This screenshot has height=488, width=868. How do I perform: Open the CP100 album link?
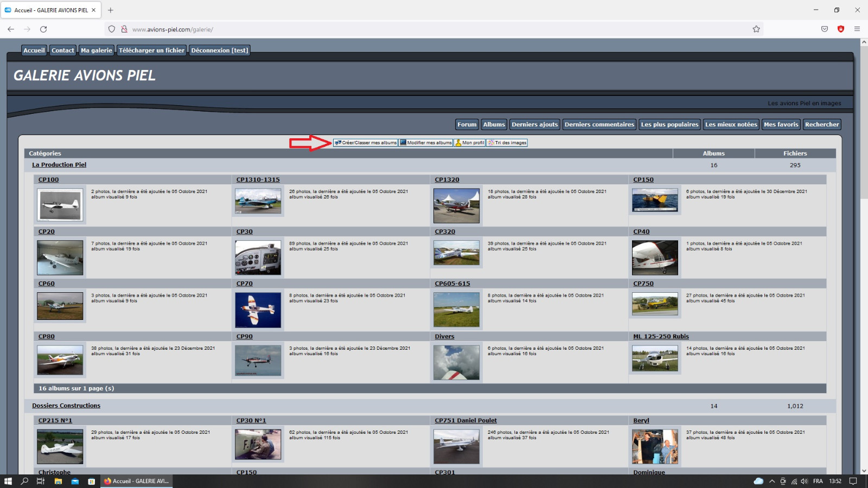(49, 179)
